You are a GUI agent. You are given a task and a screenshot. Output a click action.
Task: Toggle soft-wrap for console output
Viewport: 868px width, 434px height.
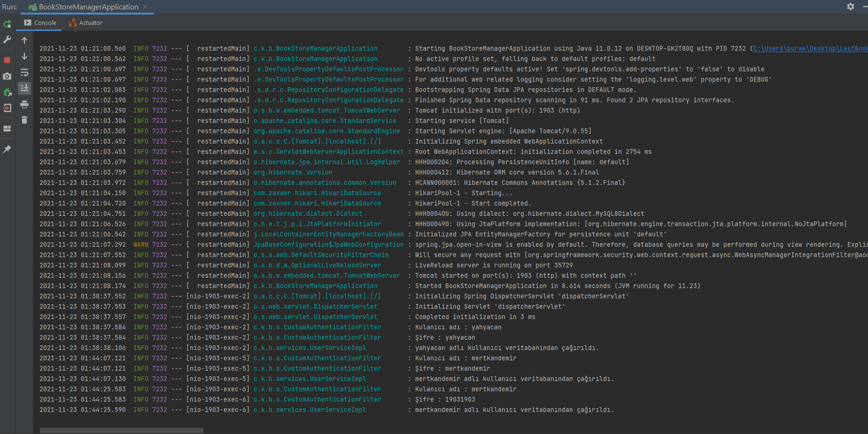24,72
